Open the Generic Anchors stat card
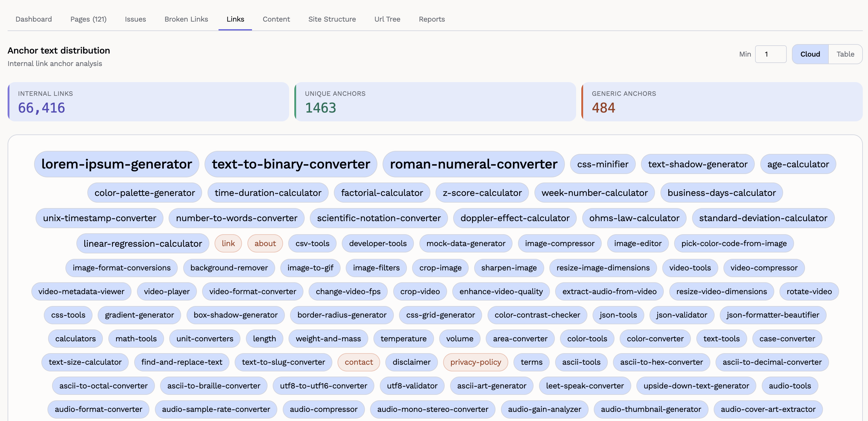 [721, 102]
